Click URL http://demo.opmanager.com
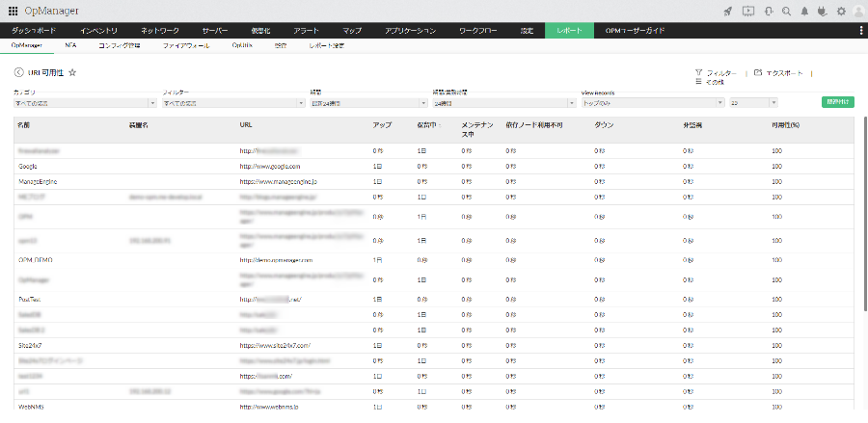Screen dimensions: 868x423 click(276, 260)
